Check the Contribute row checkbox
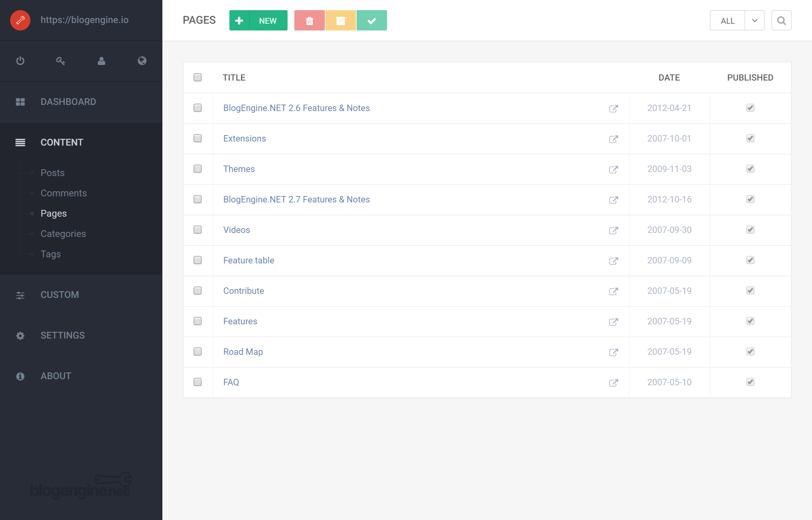The height and width of the screenshot is (520, 812). coord(198,291)
